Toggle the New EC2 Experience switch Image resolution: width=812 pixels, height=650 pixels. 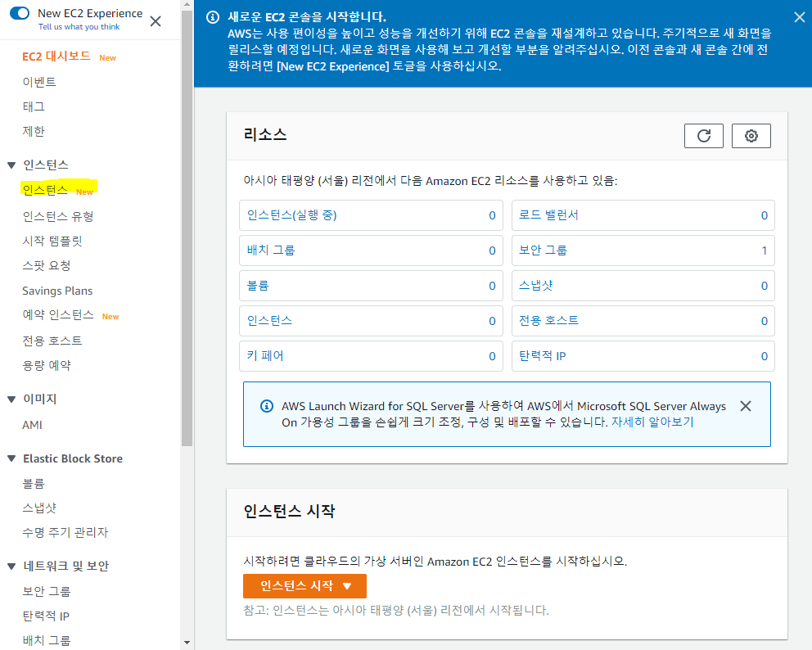click(x=20, y=13)
